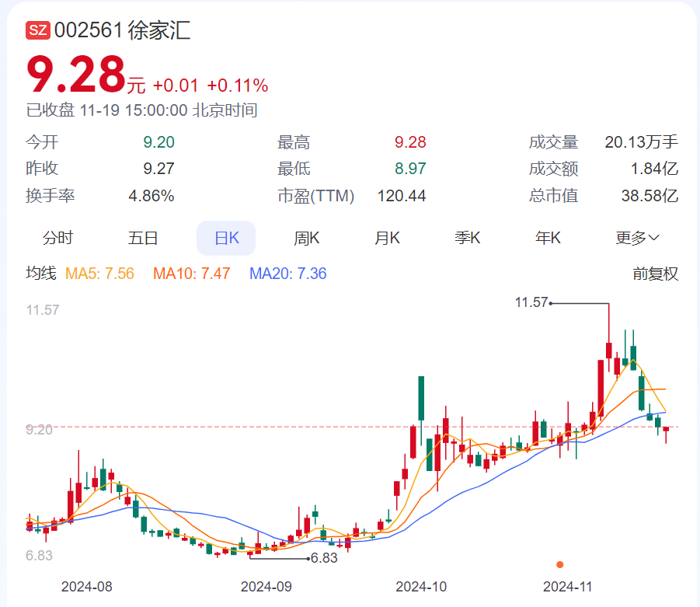This screenshot has width=700, height=607.
Task: Click the 2024-10 date axis label
Action: 421,587
